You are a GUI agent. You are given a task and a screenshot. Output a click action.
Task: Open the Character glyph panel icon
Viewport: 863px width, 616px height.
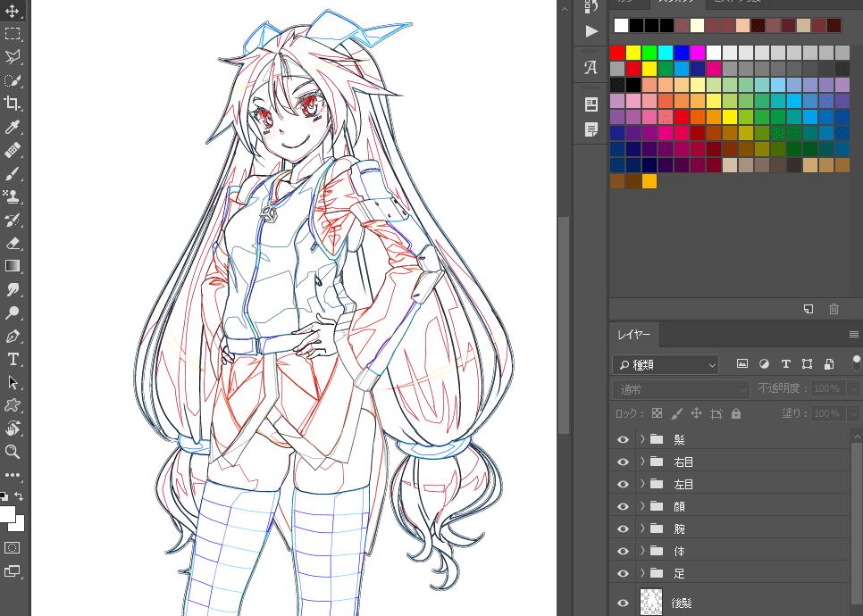point(591,68)
